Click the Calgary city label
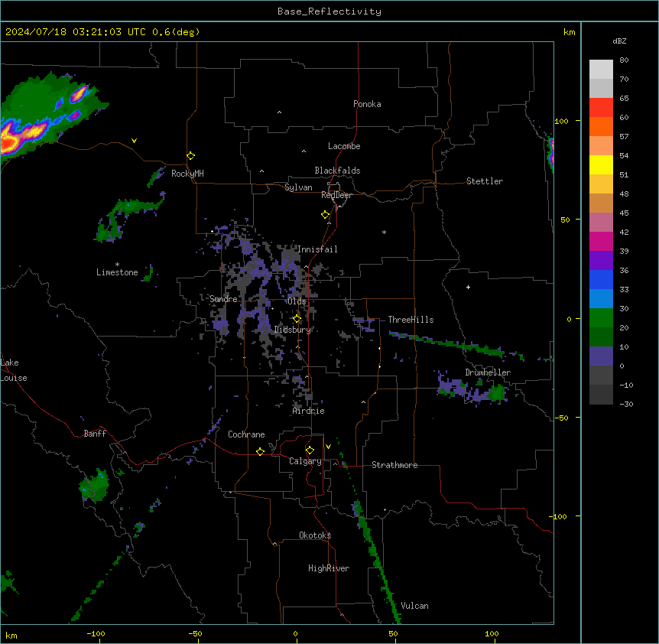659x644 pixels. coord(305,461)
